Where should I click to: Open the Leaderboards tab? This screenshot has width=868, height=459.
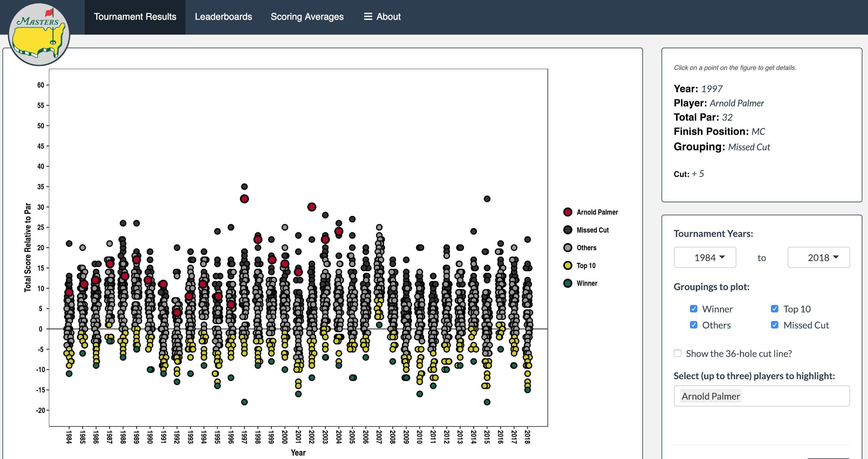click(x=223, y=17)
